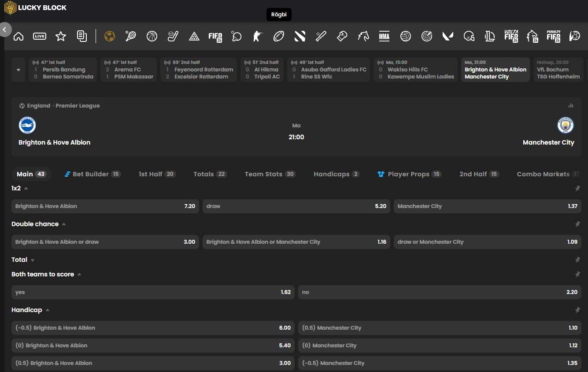Select the horse racing icon
This screenshot has width=588, height=372.
[x=363, y=36]
